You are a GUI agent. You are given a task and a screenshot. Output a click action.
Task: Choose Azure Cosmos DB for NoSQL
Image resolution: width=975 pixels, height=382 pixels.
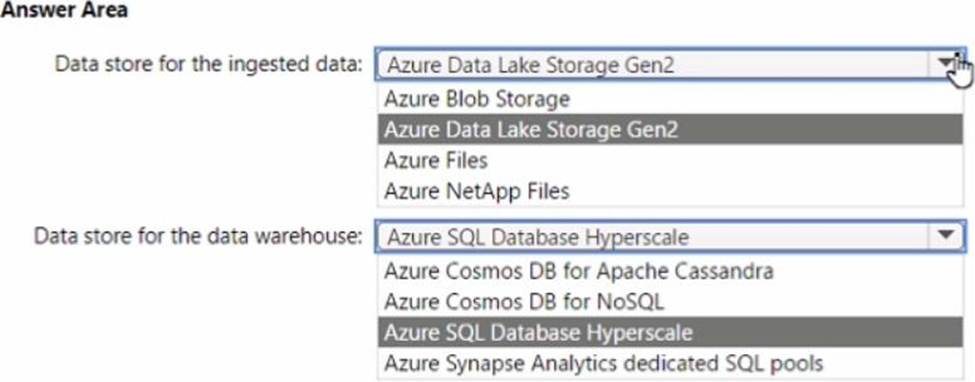pyautogui.click(x=670, y=302)
